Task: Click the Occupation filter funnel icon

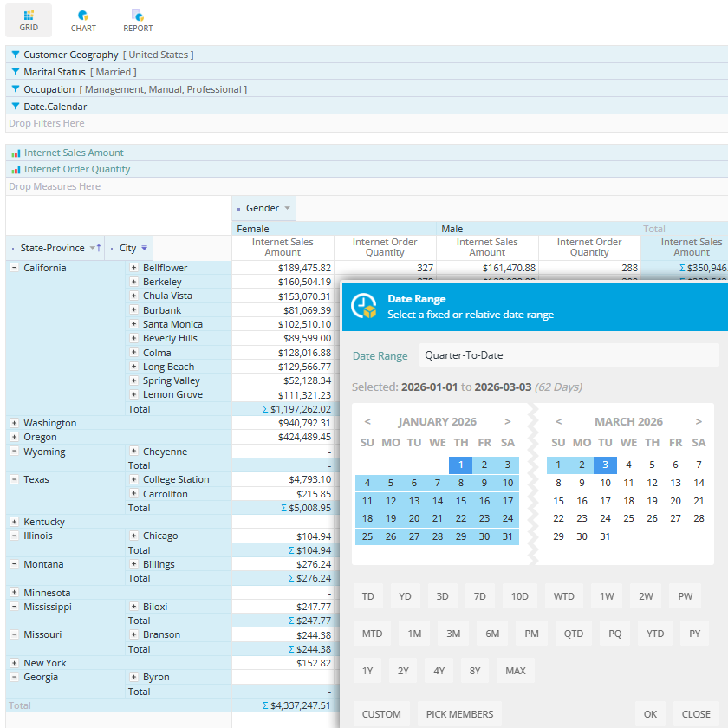Action: click(16, 89)
